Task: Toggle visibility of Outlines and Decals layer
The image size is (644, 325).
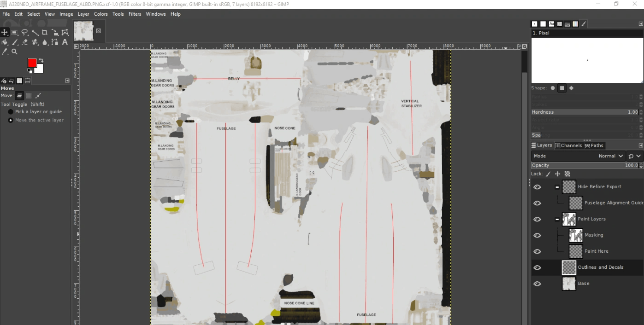Action: tap(537, 267)
